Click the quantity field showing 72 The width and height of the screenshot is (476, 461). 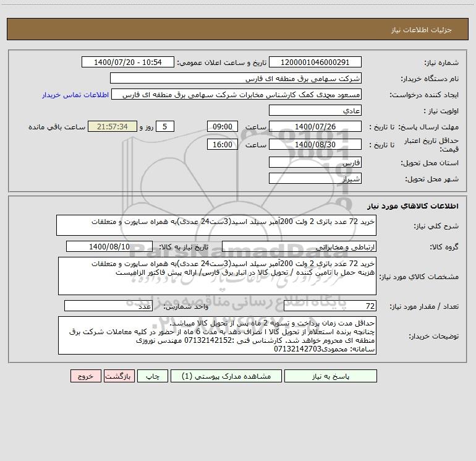click(330, 306)
